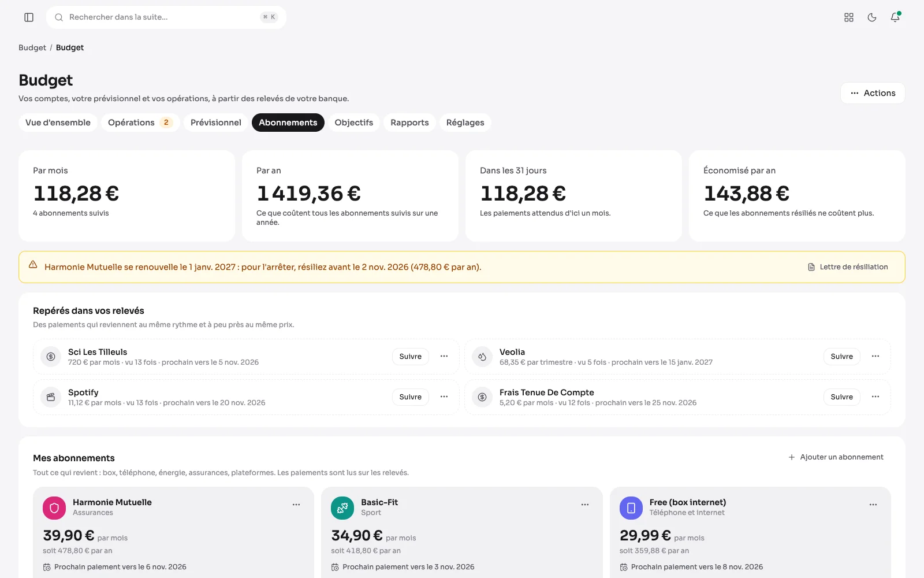
Task: Click the '1 419,36 €' Par an amount
Action: point(309,194)
